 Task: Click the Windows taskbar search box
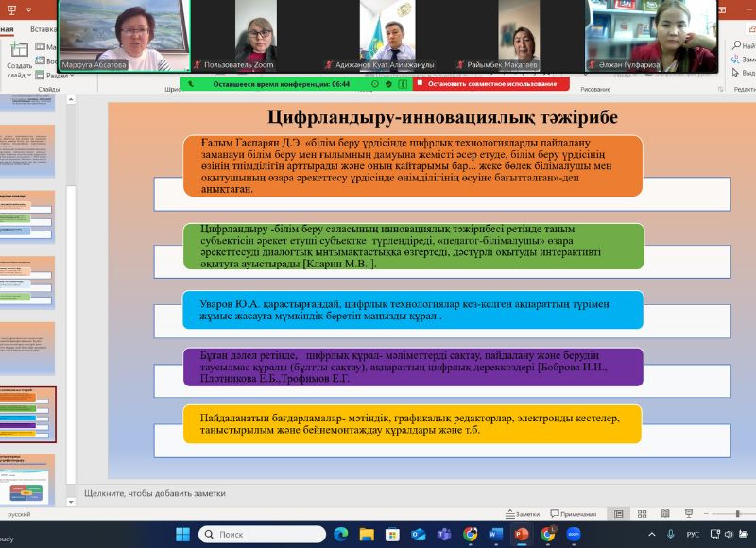pyautogui.click(x=253, y=534)
